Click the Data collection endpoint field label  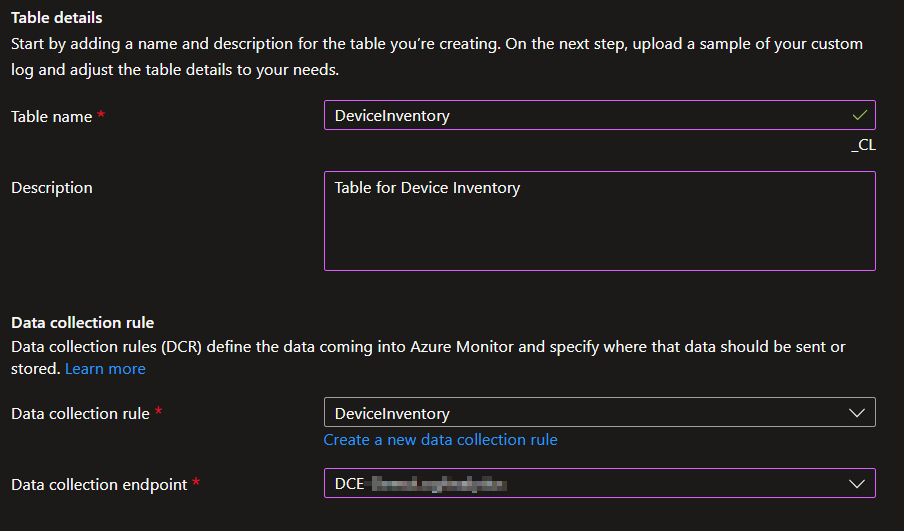[98, 484]
